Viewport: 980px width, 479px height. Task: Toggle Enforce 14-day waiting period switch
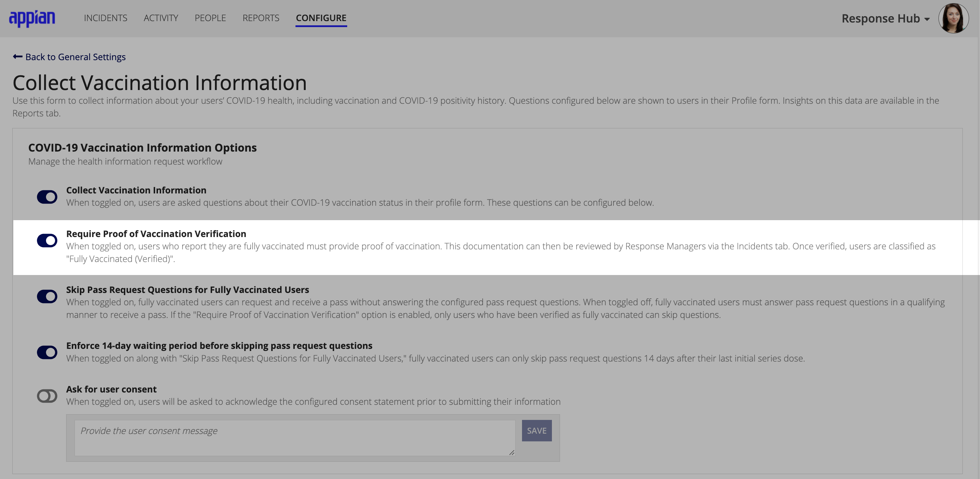tap(48, 351)
